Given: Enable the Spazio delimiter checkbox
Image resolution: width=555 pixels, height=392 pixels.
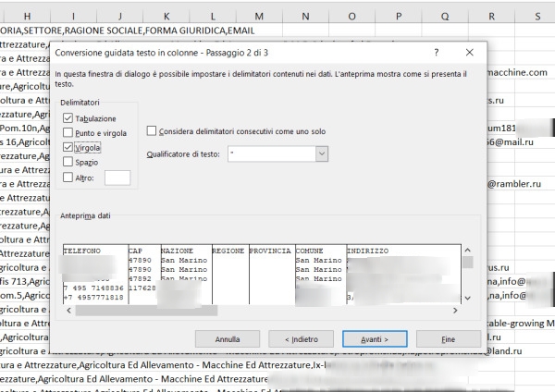Looking at the screenshot, I should click(68, 162).
